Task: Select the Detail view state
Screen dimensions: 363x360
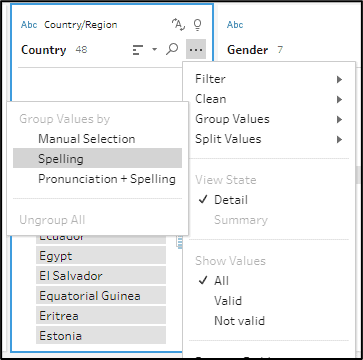Action: click(269, 200)
